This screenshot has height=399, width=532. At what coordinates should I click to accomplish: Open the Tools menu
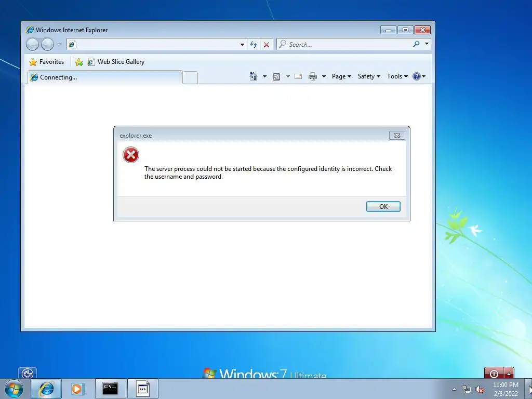(397, 76)
